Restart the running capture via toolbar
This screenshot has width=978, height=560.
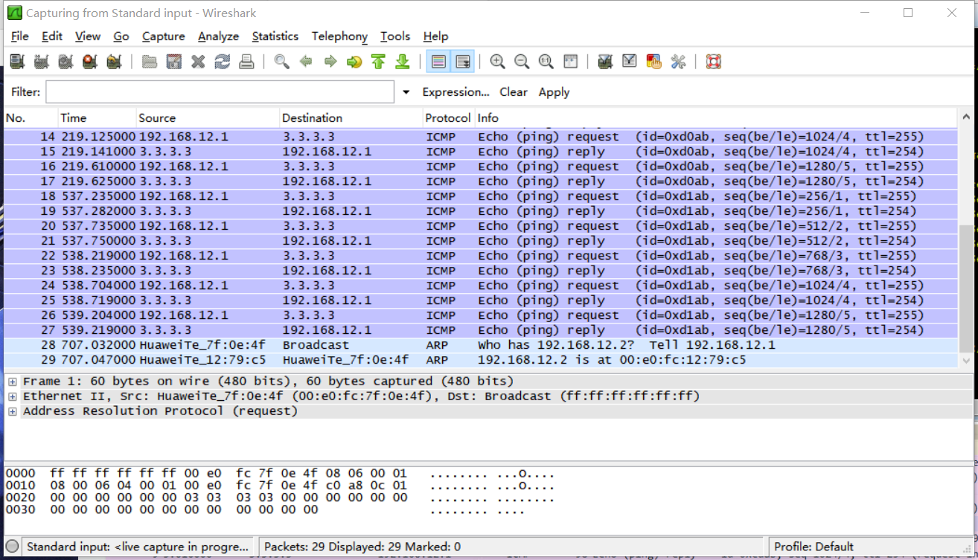[114, 62]
